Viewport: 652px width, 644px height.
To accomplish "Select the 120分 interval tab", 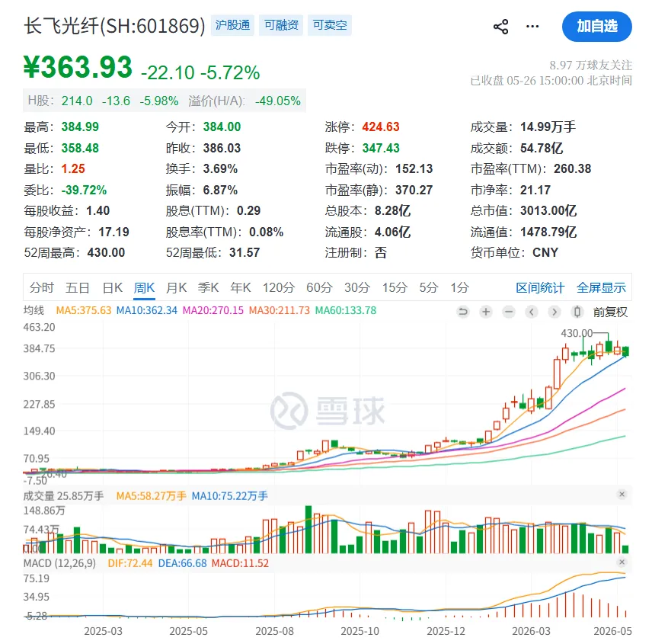I will coord(279,287).
